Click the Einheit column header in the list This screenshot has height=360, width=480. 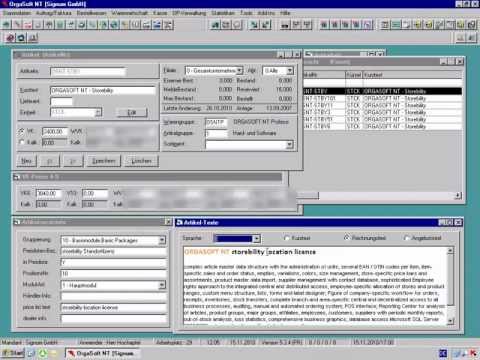tap(354, 75)
